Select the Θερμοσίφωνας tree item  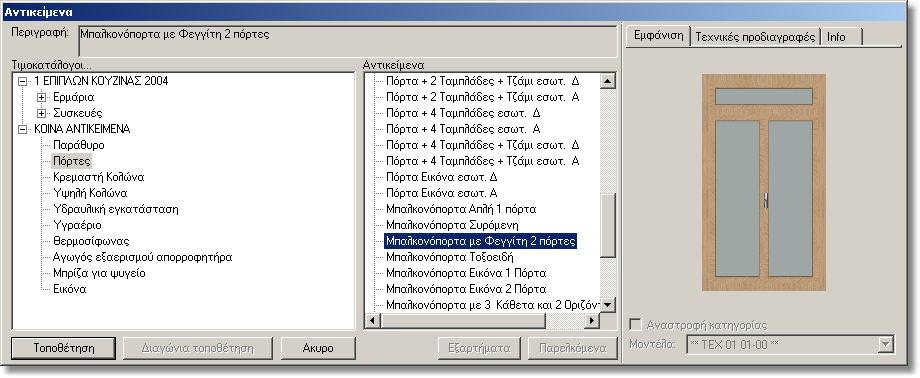coord(90,241)
